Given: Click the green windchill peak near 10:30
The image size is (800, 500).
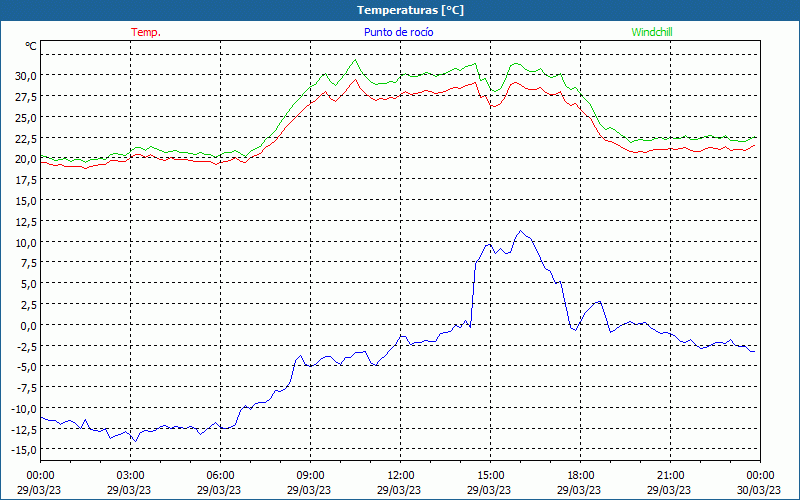Looking at the screenshot, I should tap(355, 60).
